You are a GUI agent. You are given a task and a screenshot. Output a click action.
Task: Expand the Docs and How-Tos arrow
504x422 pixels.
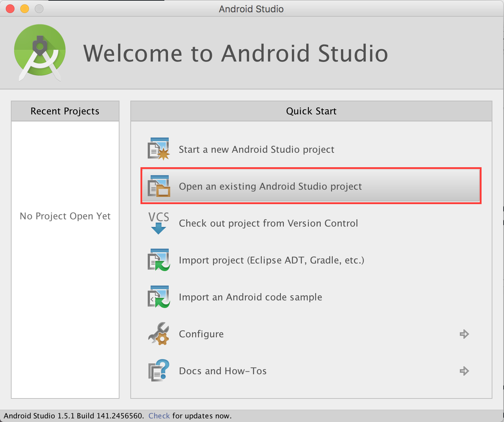tap(464, 371)
